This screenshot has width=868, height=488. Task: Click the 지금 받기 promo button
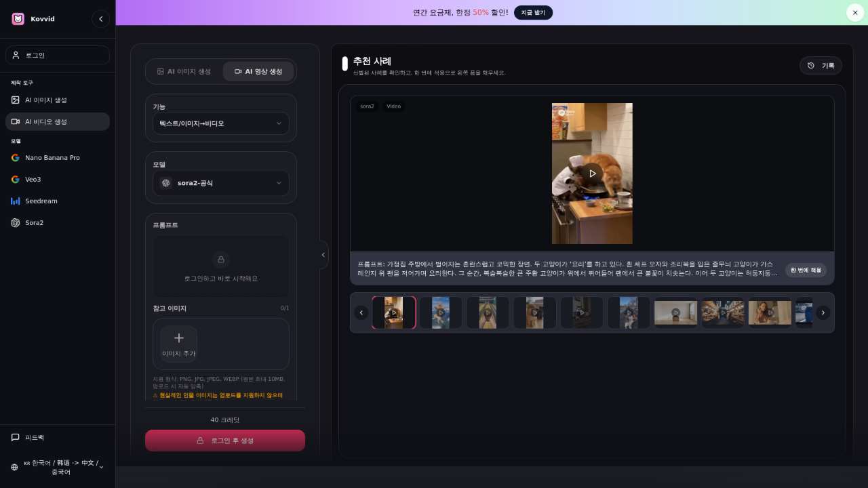click(533, 13)
